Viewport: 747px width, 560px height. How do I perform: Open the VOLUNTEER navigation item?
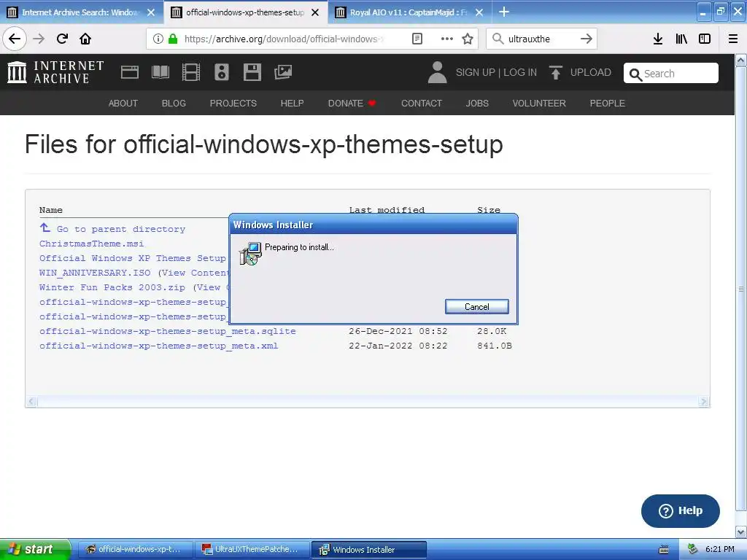(x=539, y=104)
